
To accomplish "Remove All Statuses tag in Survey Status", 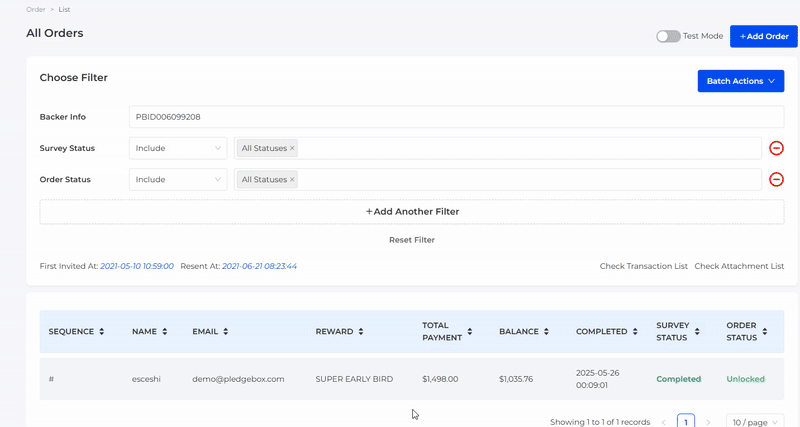I will (292, 148).
